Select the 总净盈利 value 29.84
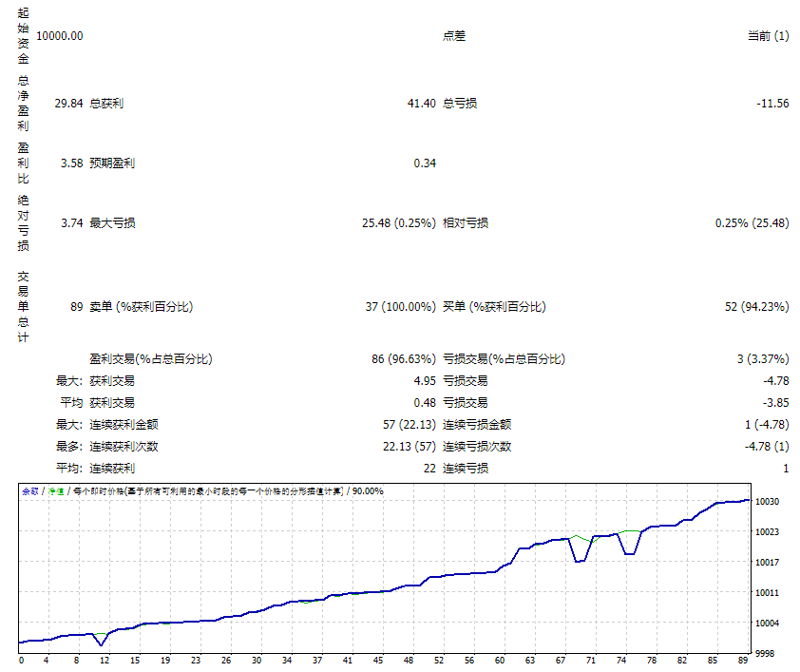Image resolution: width=800 pixels, height=672 pixels. tap(68, 103)
